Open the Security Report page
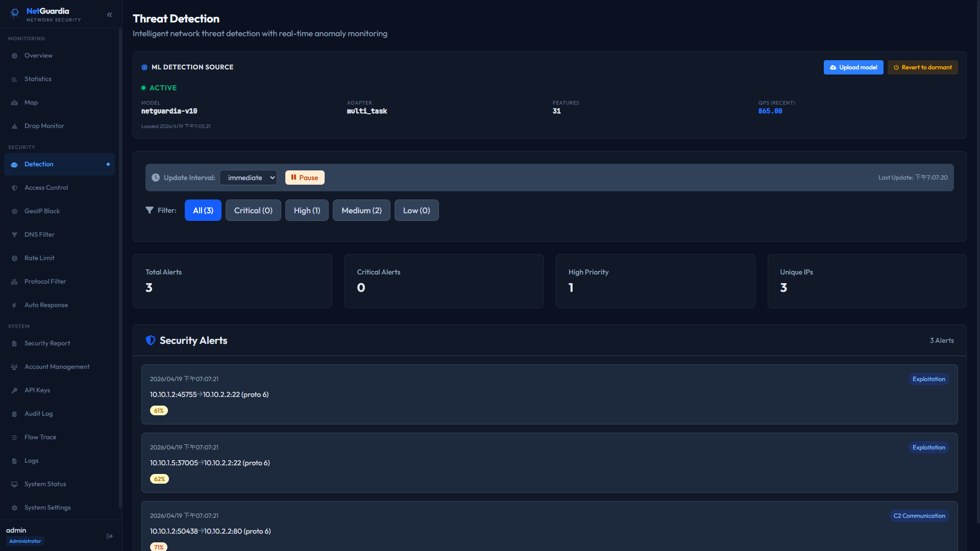Screen dimensions: 980x551 point(59,343)
